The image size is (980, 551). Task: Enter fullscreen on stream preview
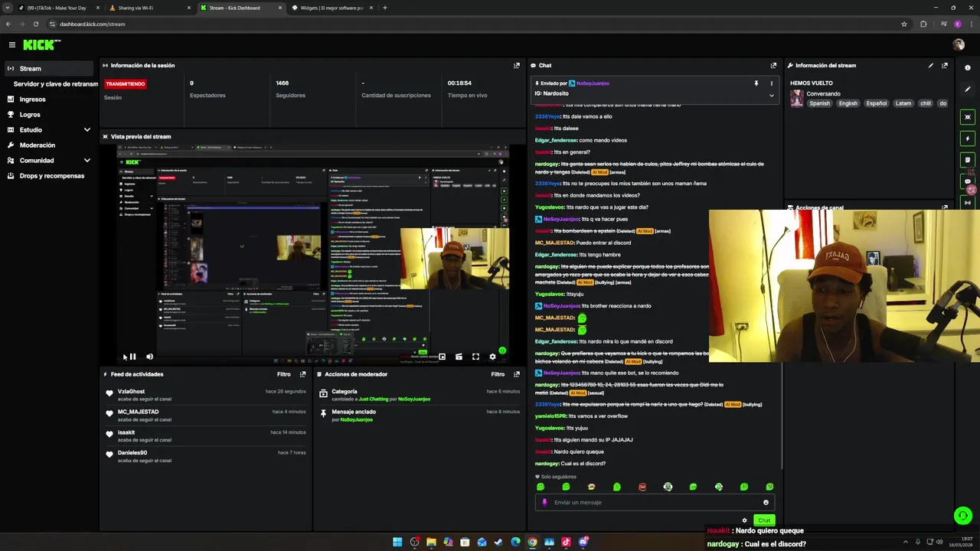(x=475, y=357)
